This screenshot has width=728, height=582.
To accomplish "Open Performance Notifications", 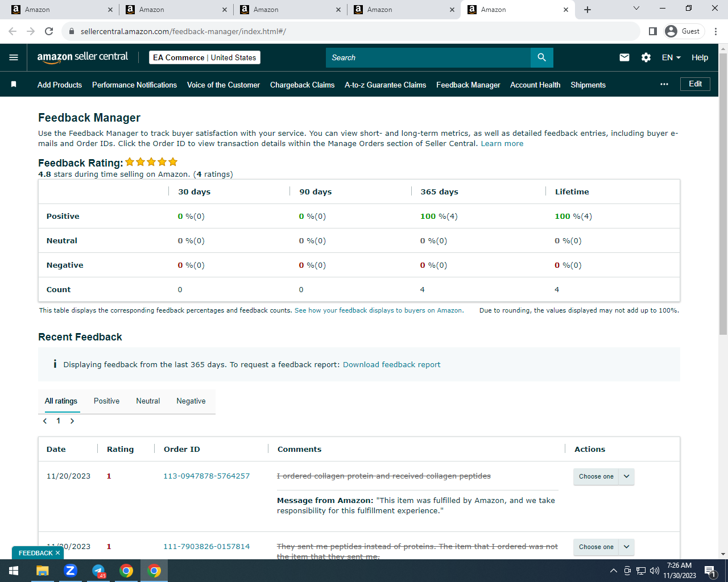I will coord(135,85).
